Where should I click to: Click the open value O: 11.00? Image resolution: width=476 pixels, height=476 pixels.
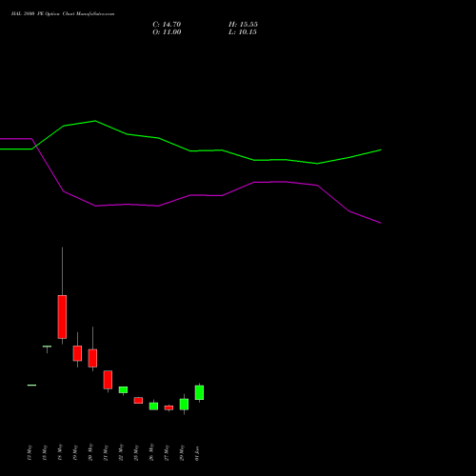click(167, 32)
